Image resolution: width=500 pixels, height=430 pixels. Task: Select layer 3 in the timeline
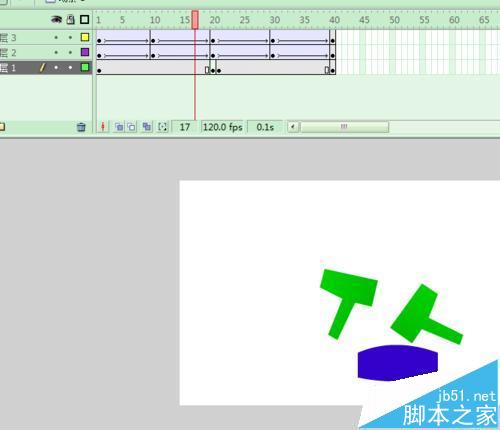point(46,37)
